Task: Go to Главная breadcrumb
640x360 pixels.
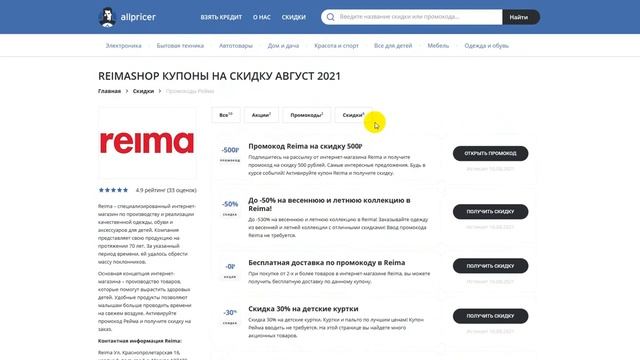Action: point(109,91)
